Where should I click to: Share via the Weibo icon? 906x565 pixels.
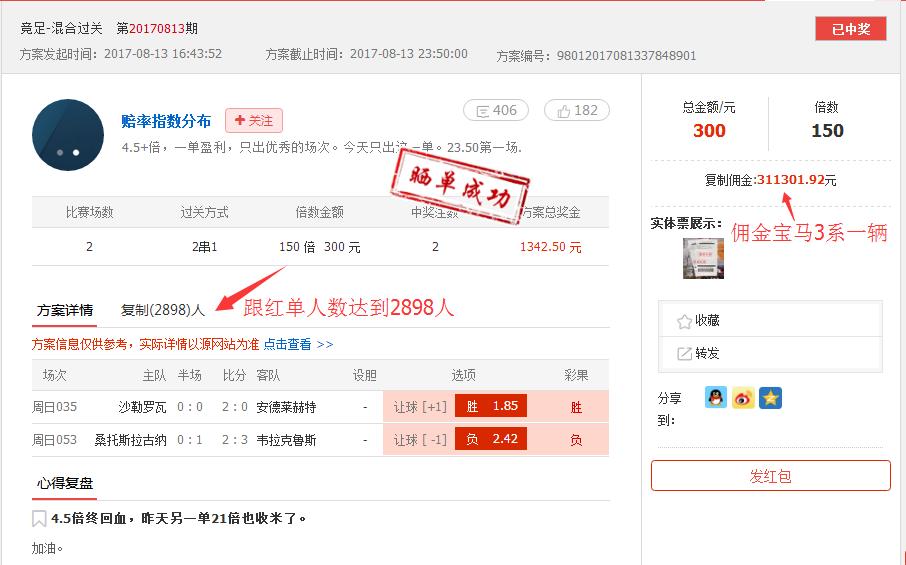click(743, 397)
